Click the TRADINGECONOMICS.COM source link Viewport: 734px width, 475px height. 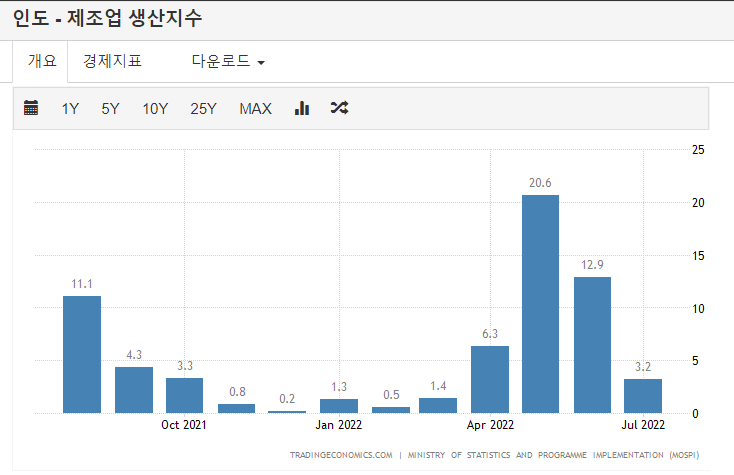[x=341, y=455]
